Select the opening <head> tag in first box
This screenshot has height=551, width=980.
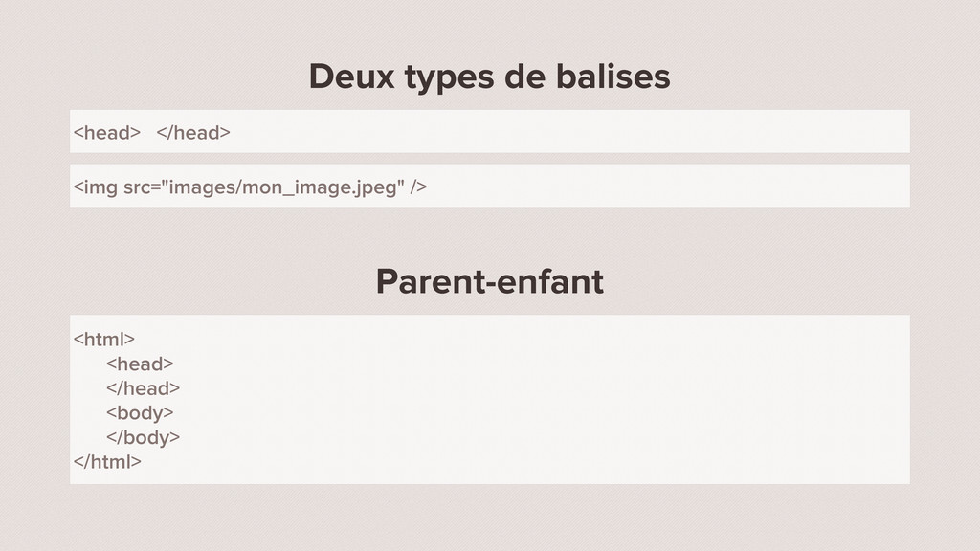point(107,132)
